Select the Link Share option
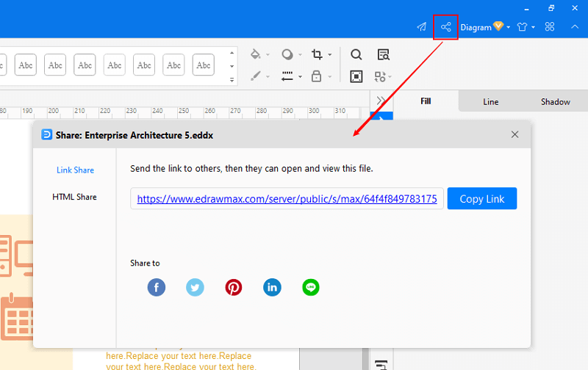588x370 pixels. click(x=75, y=170)
